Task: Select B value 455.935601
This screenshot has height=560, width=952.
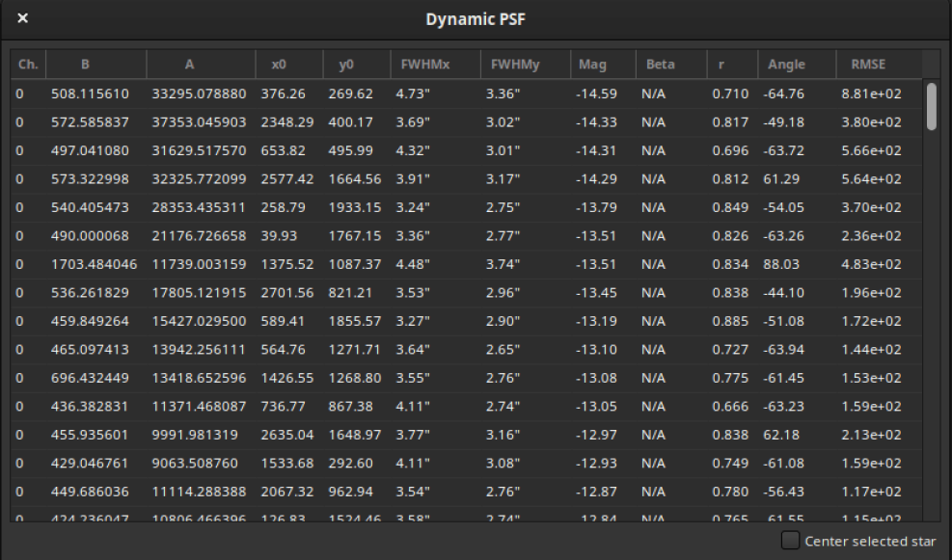Action: click(x=90, y=435)
